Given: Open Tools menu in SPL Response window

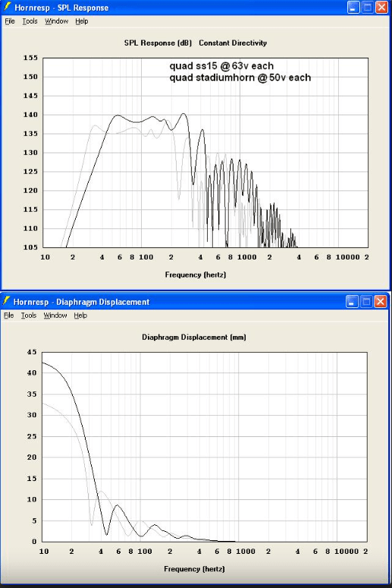Looking at the screenshot, I should click(x=30, y=21).
